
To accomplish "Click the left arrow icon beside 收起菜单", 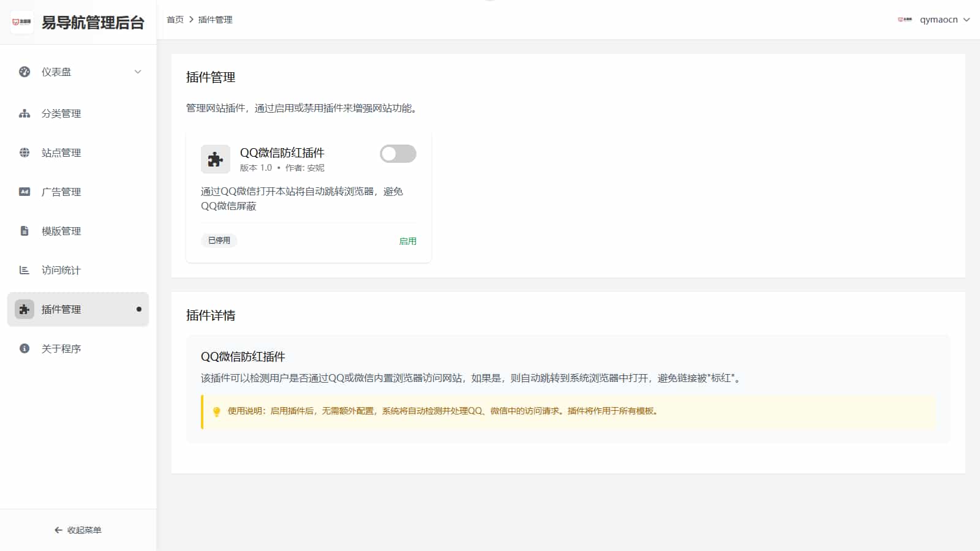I will tap(58, 530).
